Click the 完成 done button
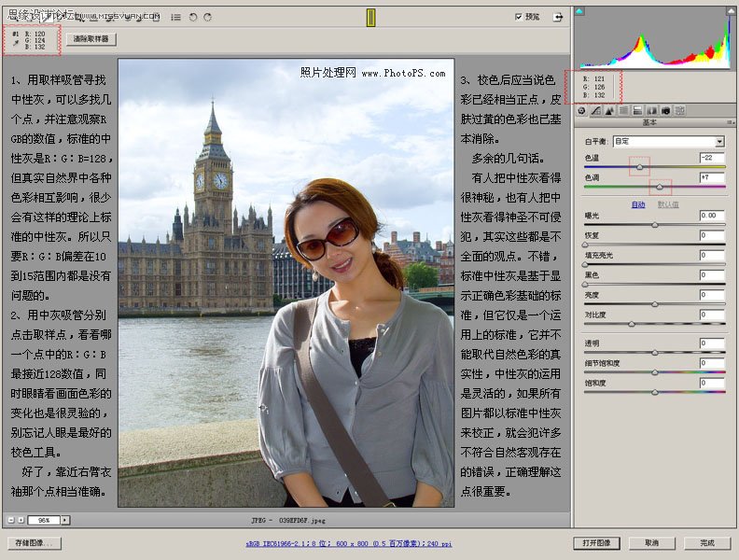 point(707,543)
